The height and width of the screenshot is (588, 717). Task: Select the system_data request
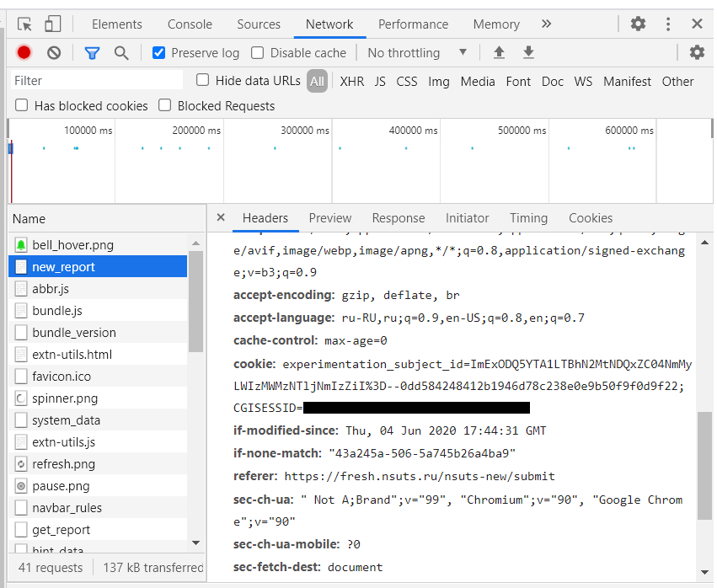pyautogui.click(x=98, y=420)
